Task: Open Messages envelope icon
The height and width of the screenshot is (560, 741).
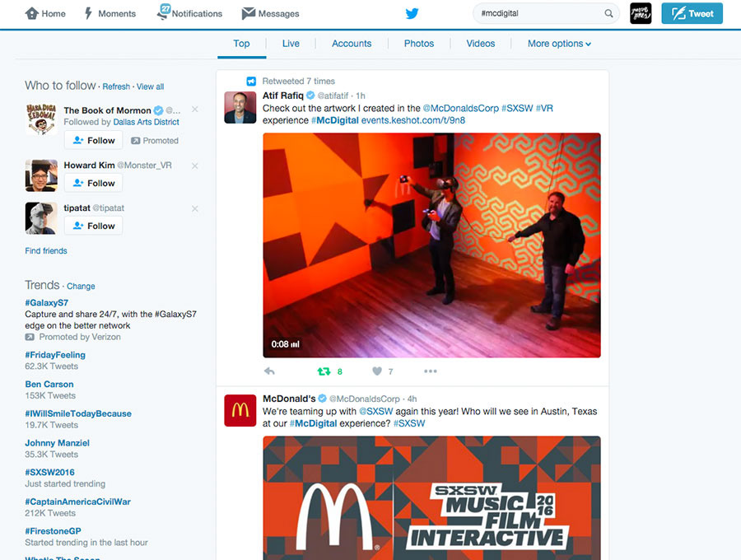Action: (x=248, y=13)
